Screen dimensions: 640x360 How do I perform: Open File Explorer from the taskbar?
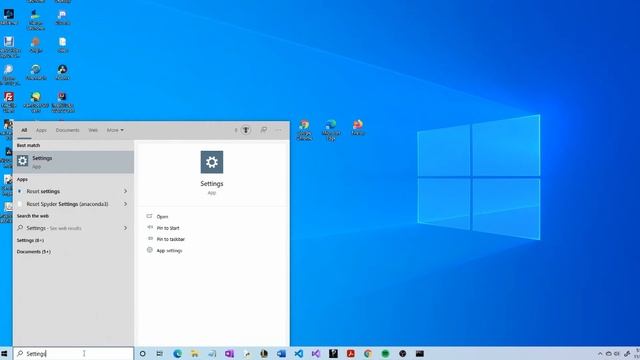point(195,353)
